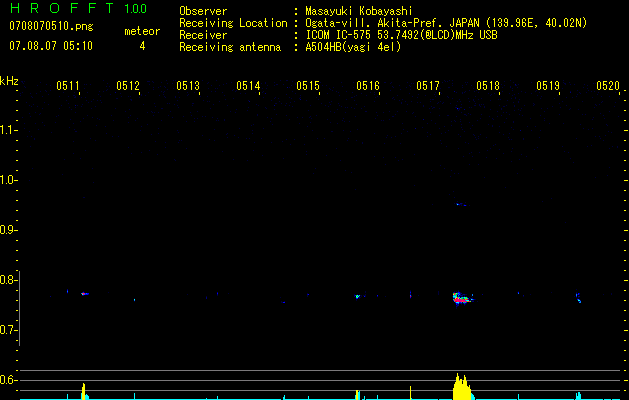
Task: Click the 0512 time marker
Action: click(x=128, y=86)
